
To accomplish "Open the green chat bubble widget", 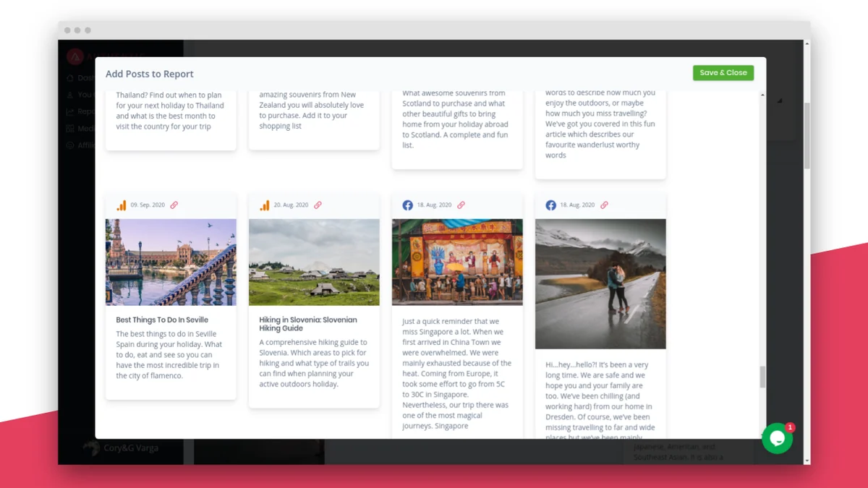I will point(778,439).
